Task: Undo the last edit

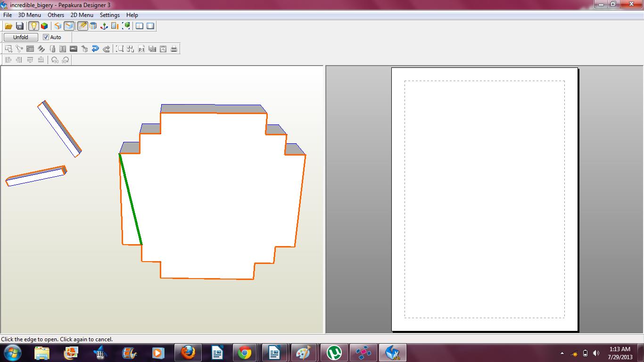Action: [x=96, y=49]
